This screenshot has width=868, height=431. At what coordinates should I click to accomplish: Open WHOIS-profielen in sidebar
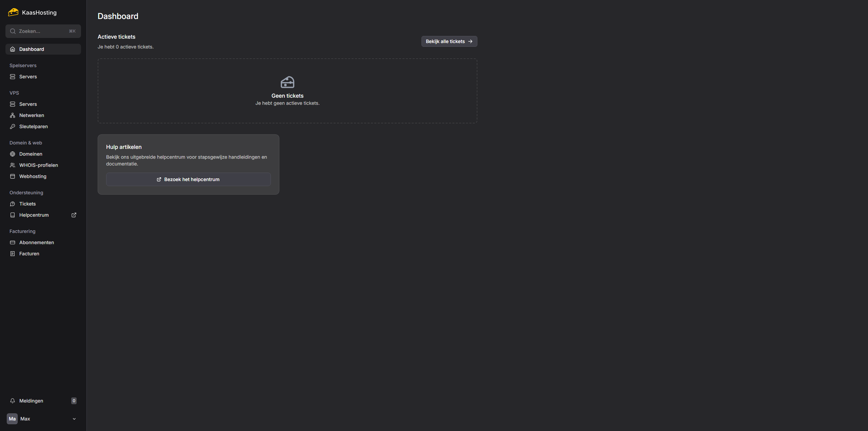pyautogui.click(x=39, y=165)
